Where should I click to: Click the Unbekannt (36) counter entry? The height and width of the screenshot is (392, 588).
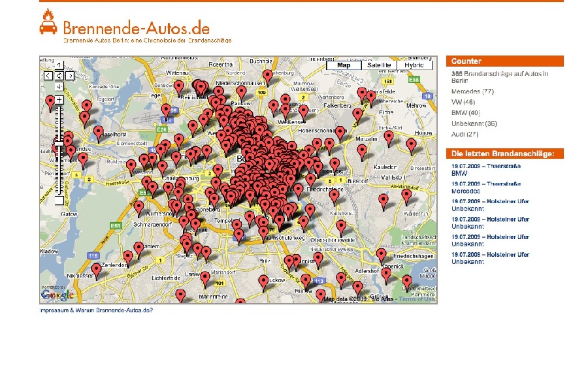point(474,123)
